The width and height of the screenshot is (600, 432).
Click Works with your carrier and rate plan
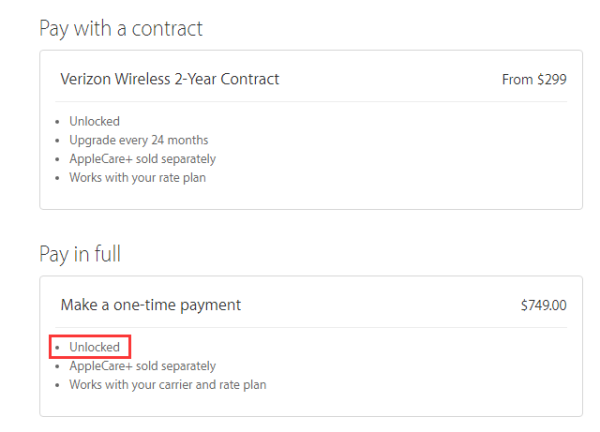pos(168,385)
